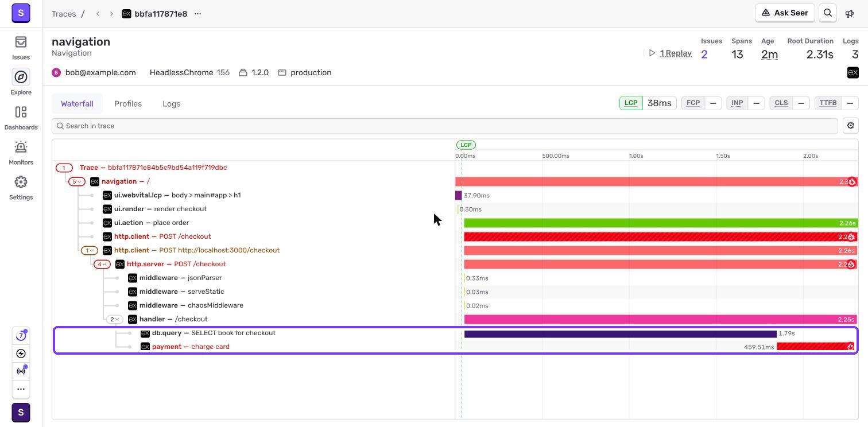
Task: Click Issues count 2
Action: pos(704,55)
